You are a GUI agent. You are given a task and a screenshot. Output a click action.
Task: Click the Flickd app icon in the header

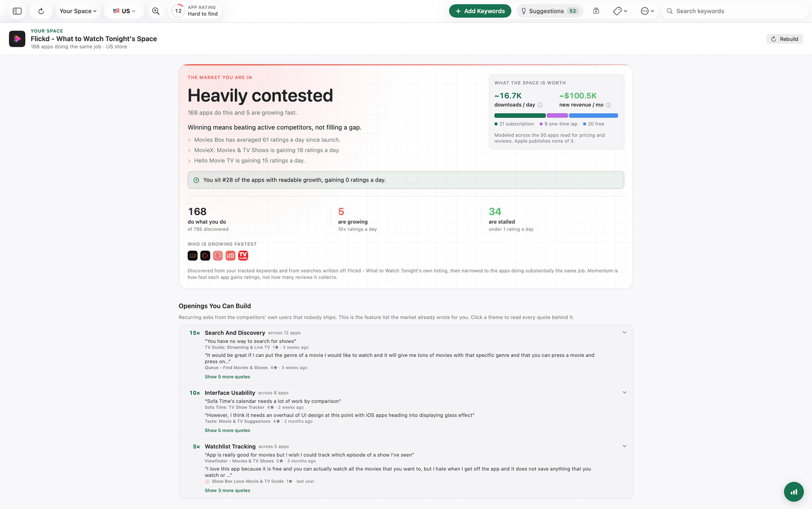17,39
